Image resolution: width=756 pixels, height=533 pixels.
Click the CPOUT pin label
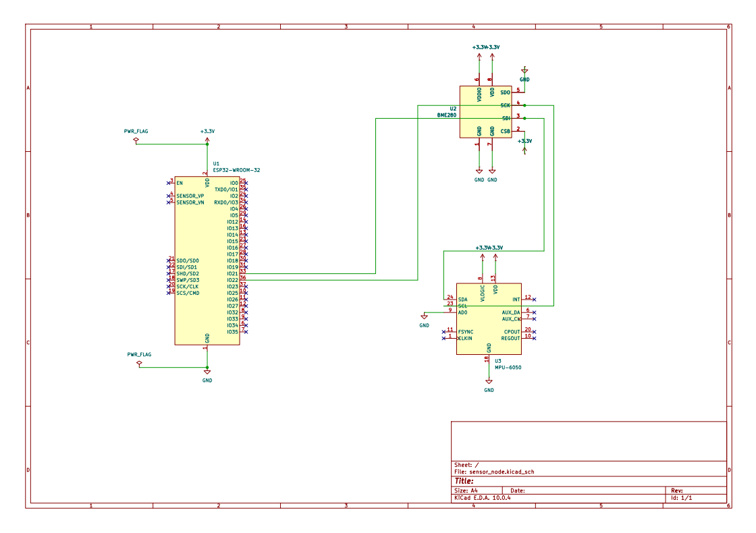point(512,332)
